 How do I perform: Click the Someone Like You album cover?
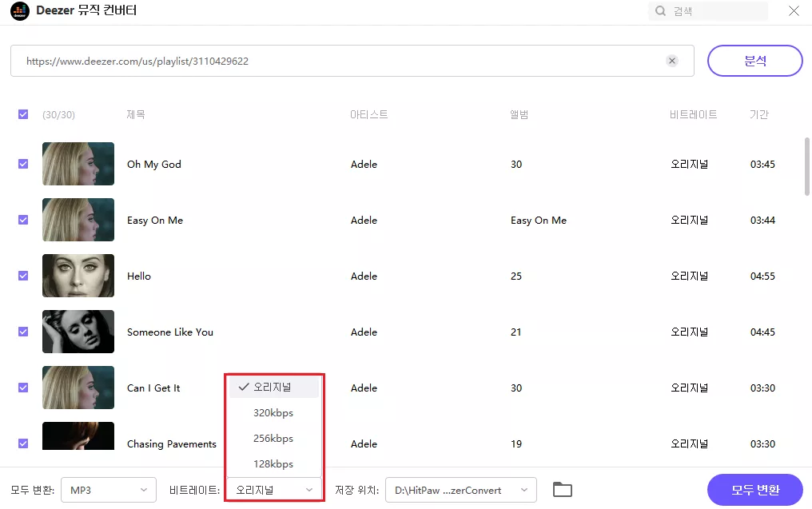tap(78, 332)
